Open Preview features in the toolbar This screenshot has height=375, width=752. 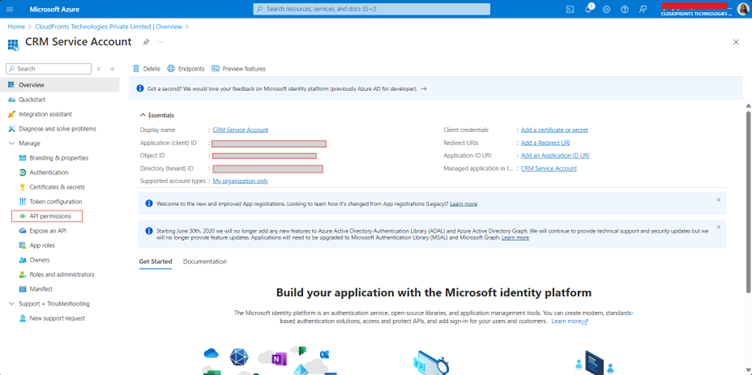238,69
